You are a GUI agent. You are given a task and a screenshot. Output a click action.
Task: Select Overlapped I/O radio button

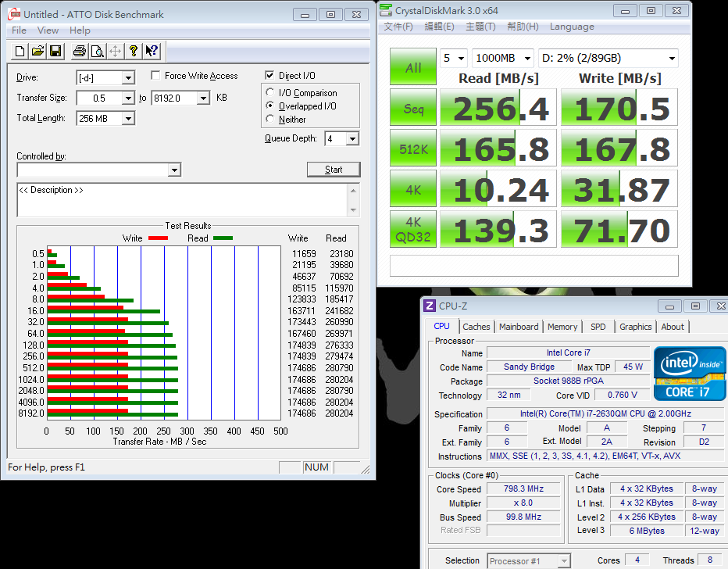(x=269, y=106)
